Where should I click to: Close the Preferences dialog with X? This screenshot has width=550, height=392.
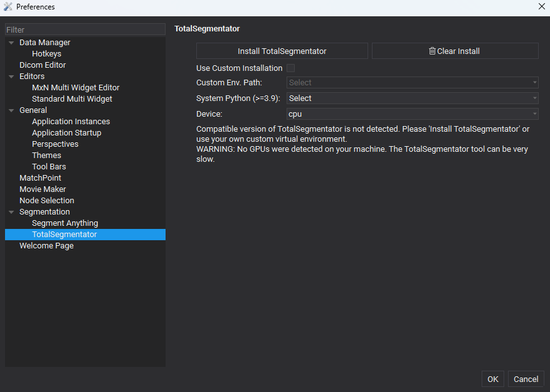542,6
